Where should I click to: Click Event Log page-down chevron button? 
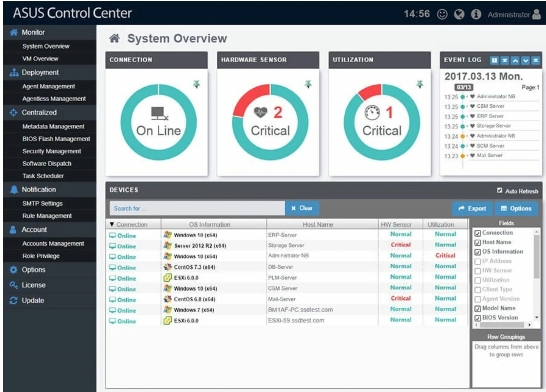click(x=525, y=60)
